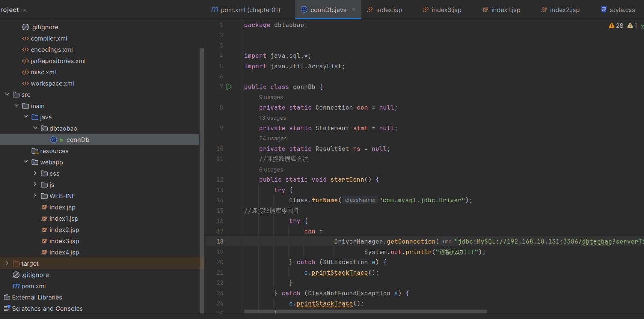Image resolution: width=644 pixels, height=319 pixels.
Task: Select the root .gitignore below target
Action: pos(35,275)
